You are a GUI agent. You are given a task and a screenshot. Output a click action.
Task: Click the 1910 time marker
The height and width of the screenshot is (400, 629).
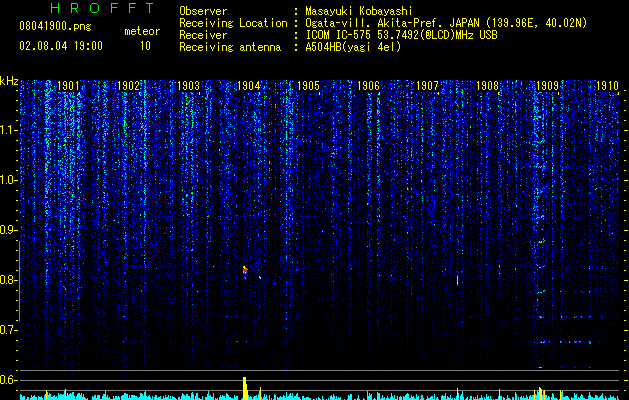(x=607, y=85)
